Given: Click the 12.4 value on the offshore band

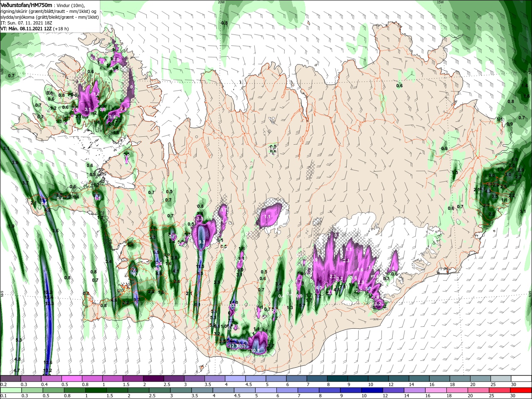Looking at the screenshot, I should point(49,298).
